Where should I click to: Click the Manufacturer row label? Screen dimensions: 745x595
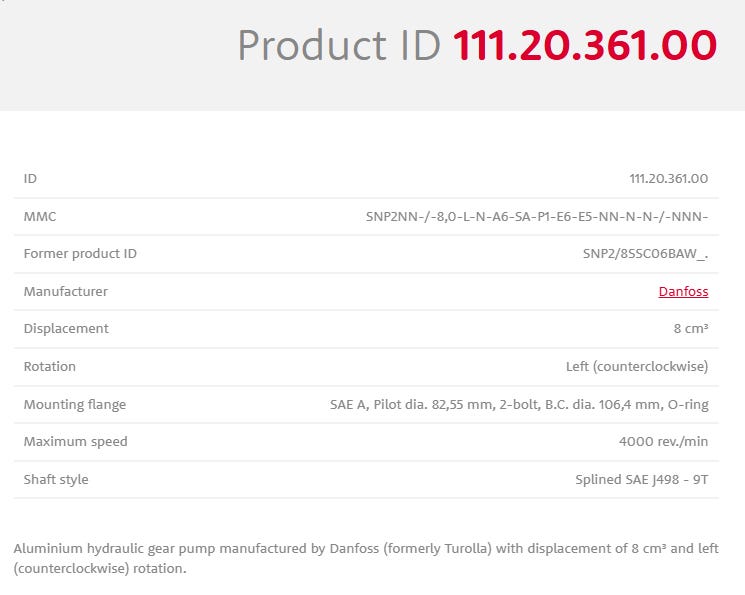(65, 292)
